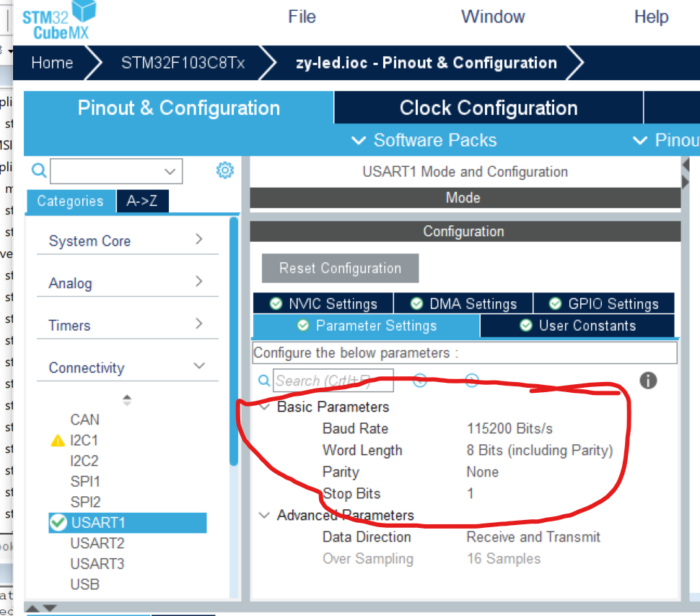Expand Analog category
Viewport: 700px width, 616px height.
[127, 282]
